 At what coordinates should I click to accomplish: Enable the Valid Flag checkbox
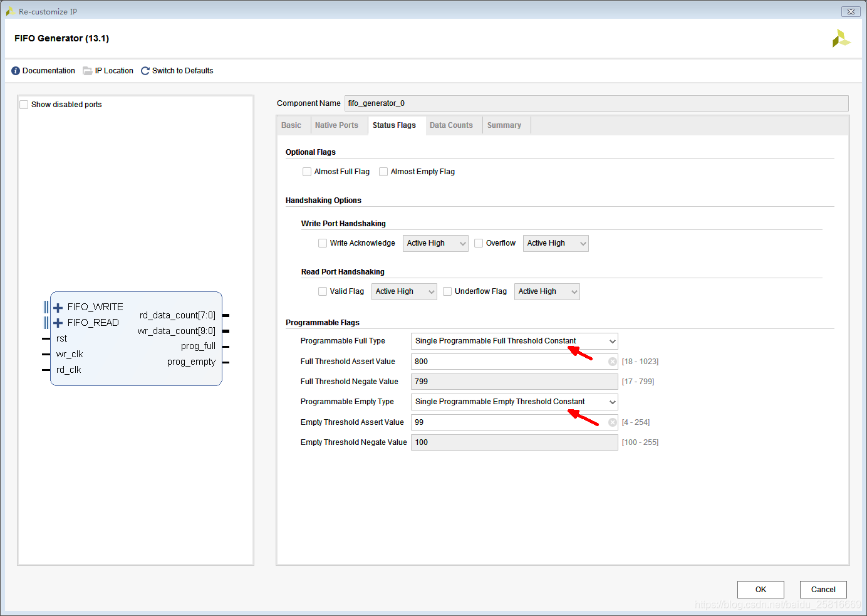pyautogui.click(x=323, y=291)
